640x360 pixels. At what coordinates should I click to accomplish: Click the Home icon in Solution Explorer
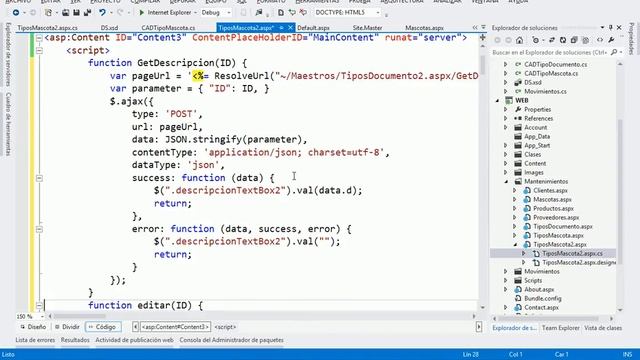click(x=520, y=40)
